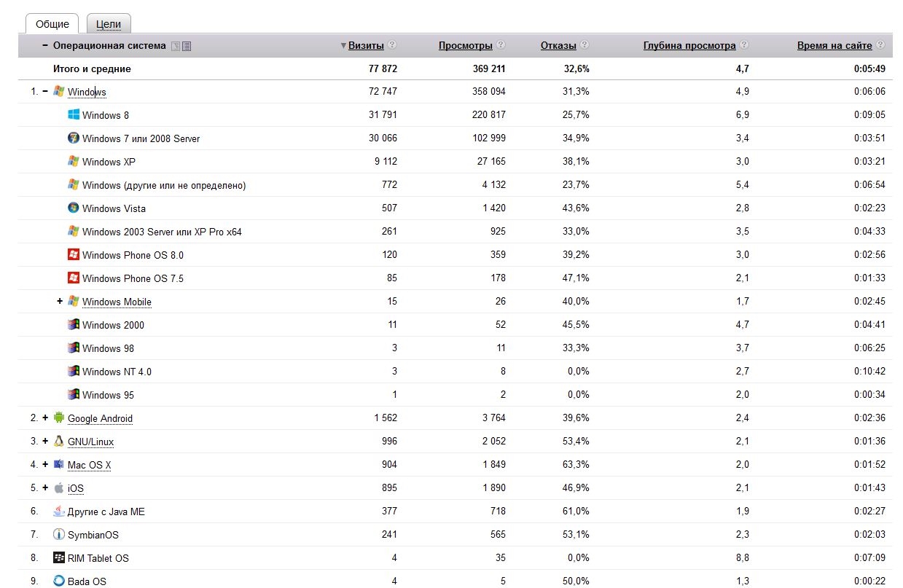
Task: Click the Windows 7 or 2008 Server icon
Action: (x=74, y=138)
